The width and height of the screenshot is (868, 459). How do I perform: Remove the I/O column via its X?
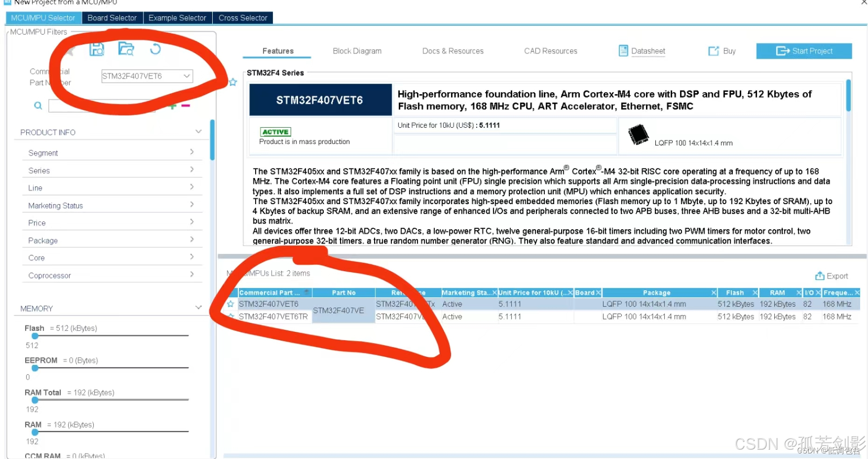coord(818,293)
